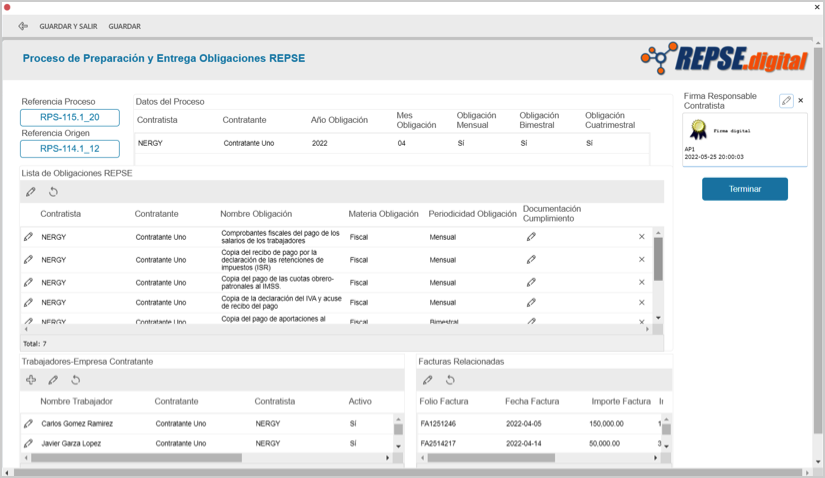Viewport: 825px width, 478px height.
Task: Open documentation for IVA declaración obligation
Action: (531, 303)
